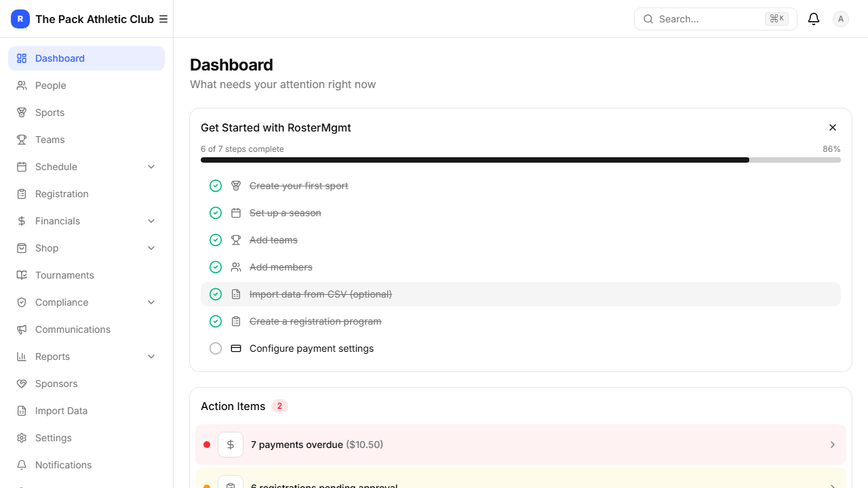
Task: Click the onboarding progress bar
Action: (x=521, y=160)
